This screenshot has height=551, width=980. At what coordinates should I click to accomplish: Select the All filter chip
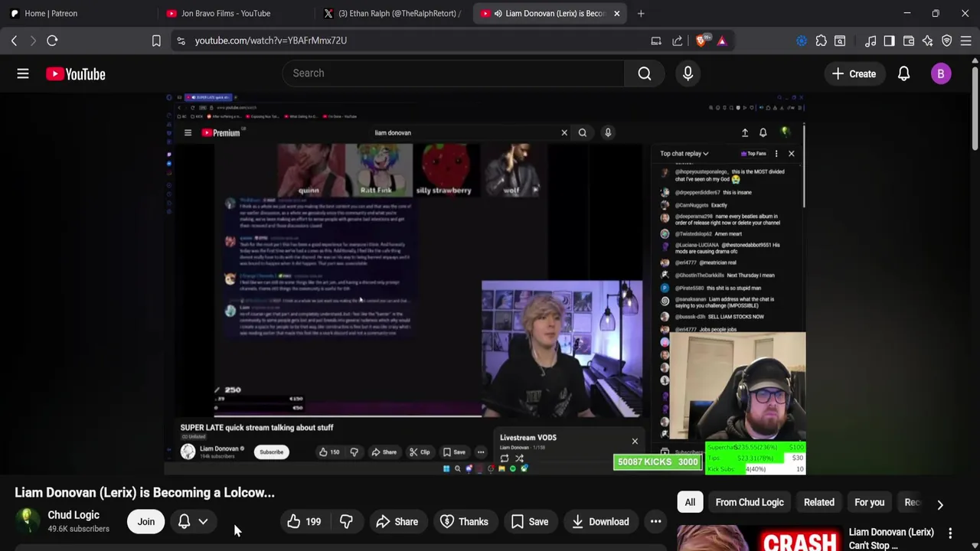tap(690, 503)
